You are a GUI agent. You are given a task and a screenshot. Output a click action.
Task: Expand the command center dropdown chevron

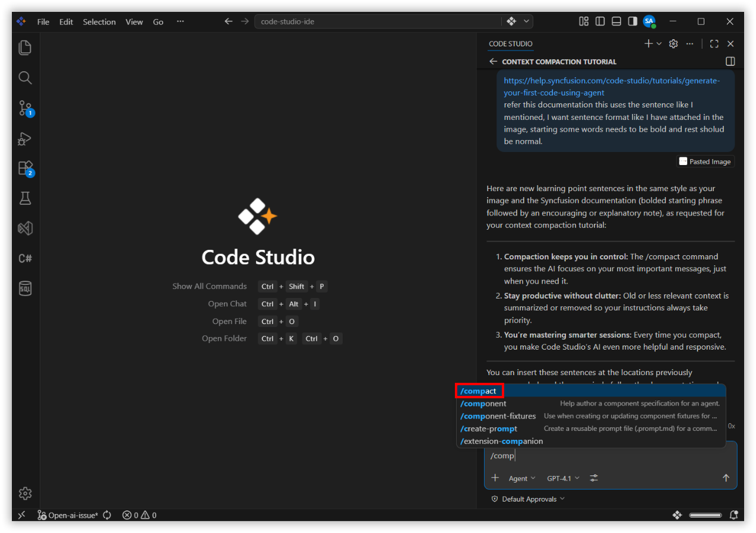526,21
